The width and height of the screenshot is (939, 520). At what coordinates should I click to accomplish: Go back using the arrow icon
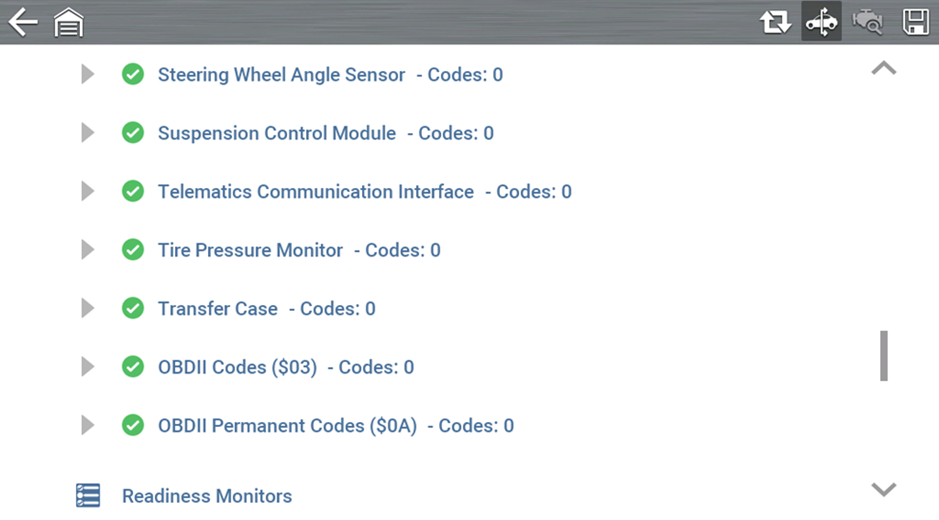point(23,22)
